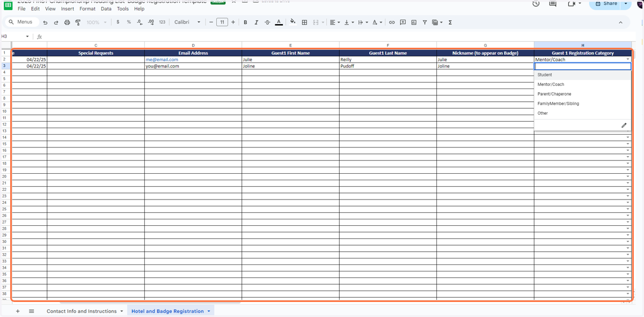Open the Borders tool
This screenshot has width=644, height=317.
click(304, 23)
